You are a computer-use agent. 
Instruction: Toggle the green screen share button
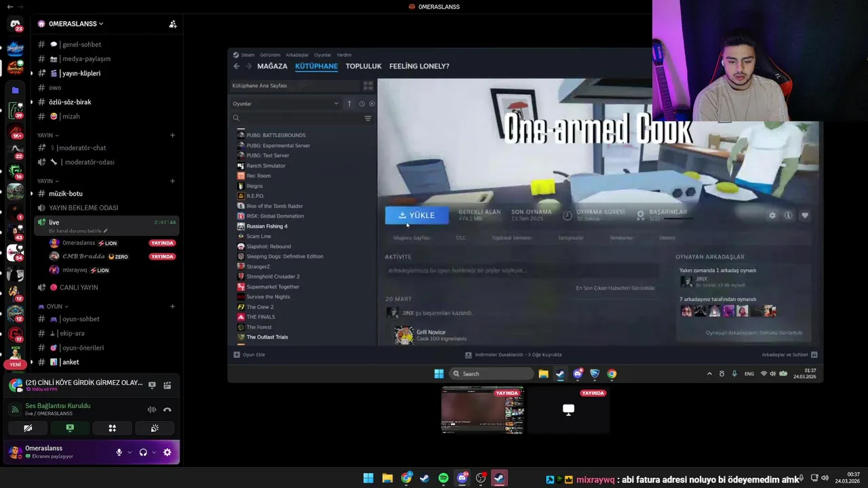coord(70,428)
